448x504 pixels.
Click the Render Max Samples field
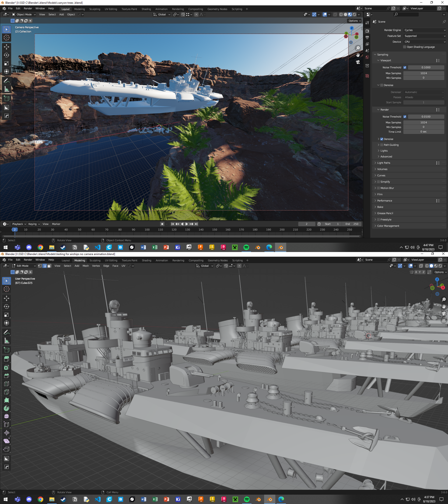tap(423, 122)
